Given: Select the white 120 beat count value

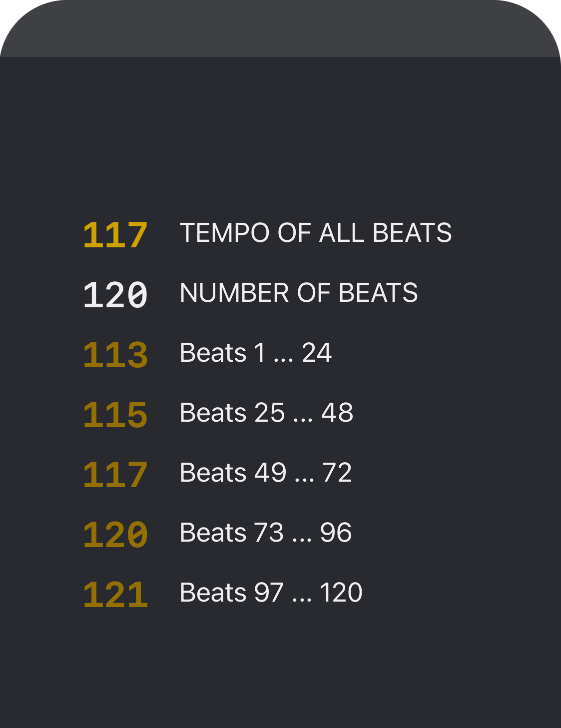Looking at the screenshot, I should [115, 295].
